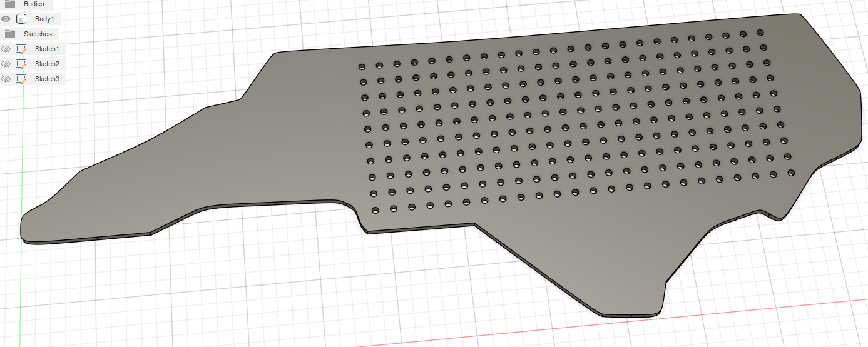
Task: Select the Sketch2 label in browser
Action: pos(47,64)
